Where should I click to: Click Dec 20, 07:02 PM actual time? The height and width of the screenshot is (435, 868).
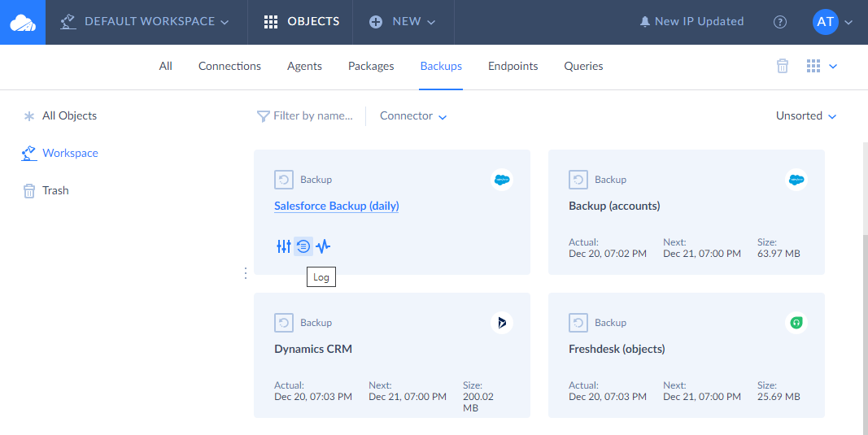[x=607, y=254]
